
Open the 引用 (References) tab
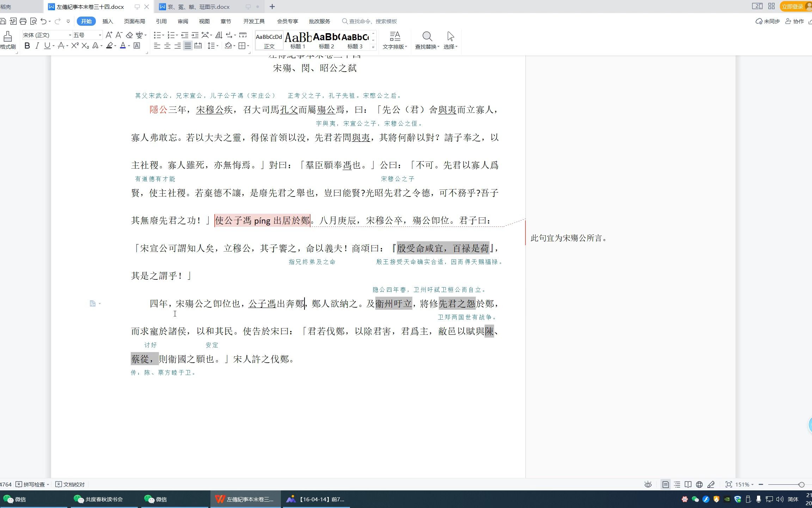pyautogui.click(x=161, y=21)
